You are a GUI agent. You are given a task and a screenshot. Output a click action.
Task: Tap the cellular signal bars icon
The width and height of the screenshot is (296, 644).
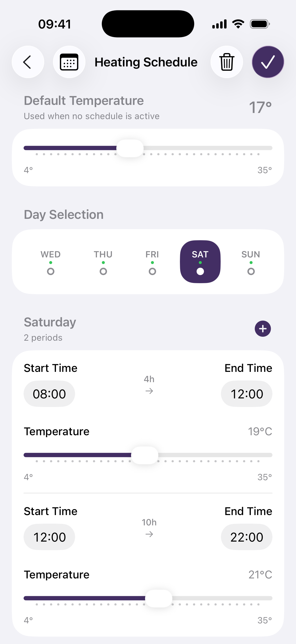(x=219, y=24)
